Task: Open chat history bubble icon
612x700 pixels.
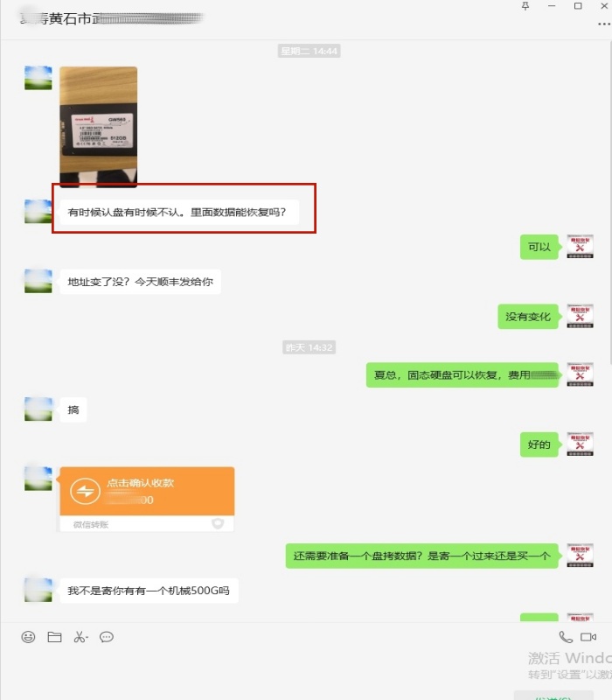Action: pos(107,637)
